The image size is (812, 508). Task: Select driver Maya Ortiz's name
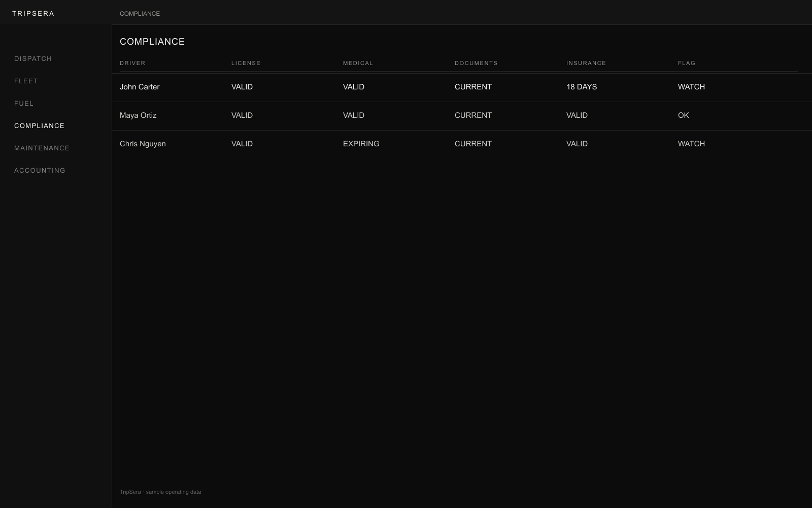click(138, 115)
